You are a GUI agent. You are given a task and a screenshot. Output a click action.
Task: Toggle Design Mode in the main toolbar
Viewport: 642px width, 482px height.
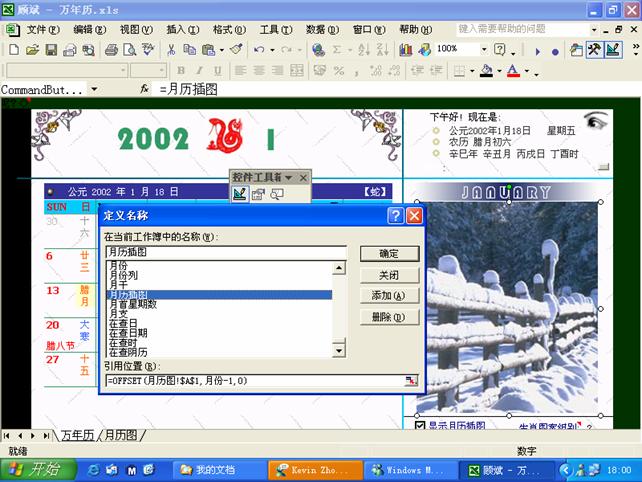tap(613, 50)
